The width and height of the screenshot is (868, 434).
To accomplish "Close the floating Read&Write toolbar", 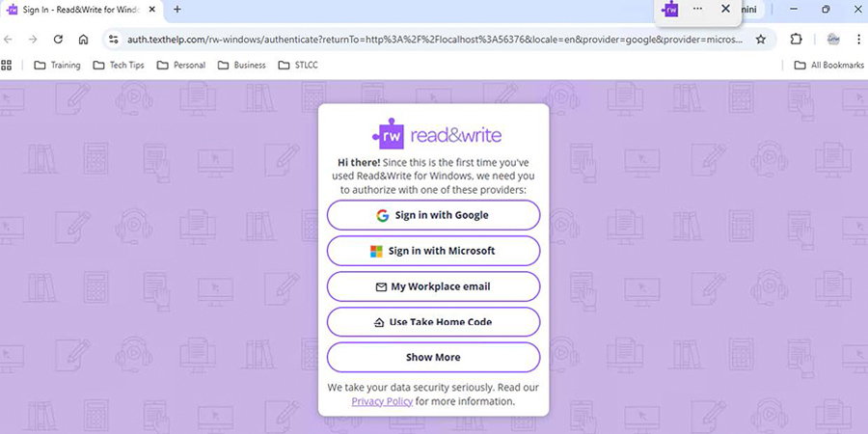I will tap(725, 9).
